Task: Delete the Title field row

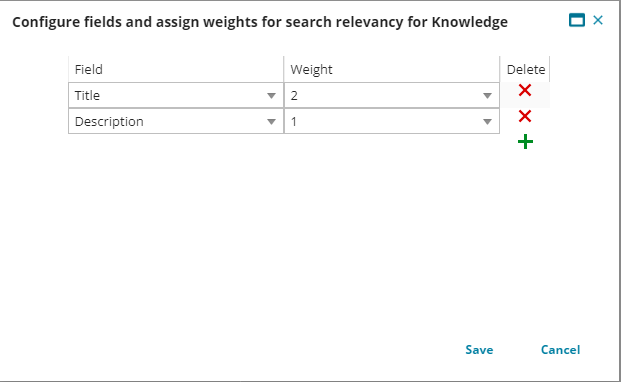Action: 525,91
